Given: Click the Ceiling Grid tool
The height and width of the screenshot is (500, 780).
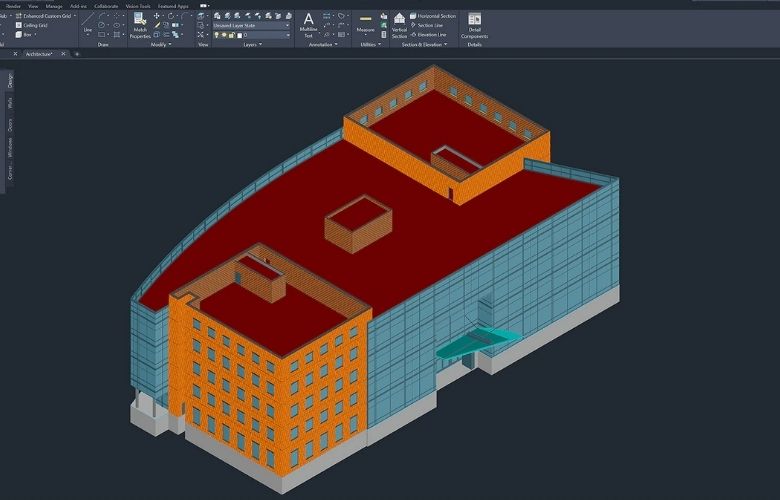Looking at the screenshot, I should pos(32,25).
